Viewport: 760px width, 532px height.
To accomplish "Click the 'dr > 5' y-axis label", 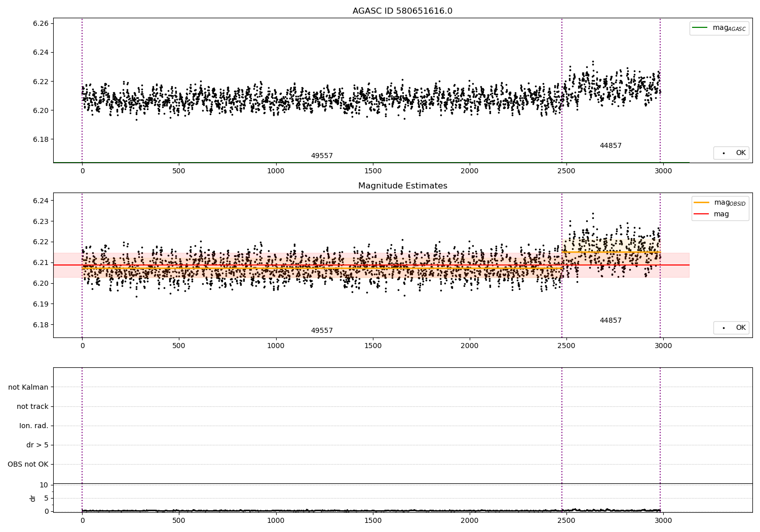I will pyautogui.click(x=37, y=445).
